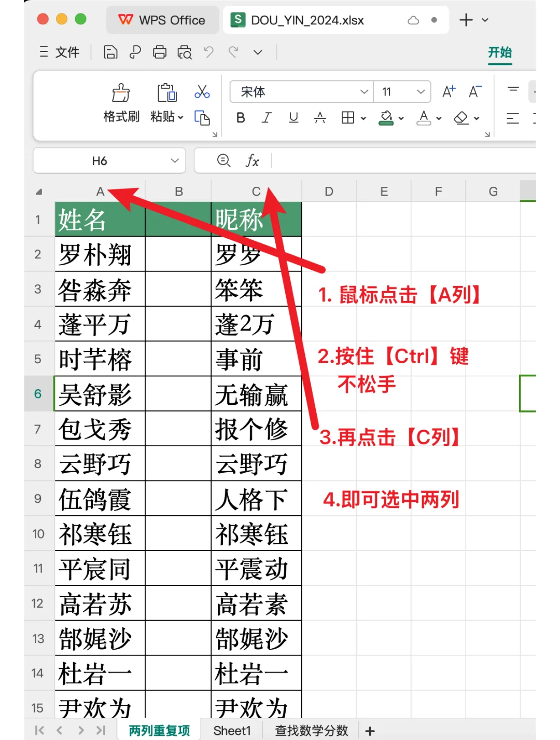Open the Borders dropdown arrow
This screenshot has height=740, width=560.
coord(363,118)
